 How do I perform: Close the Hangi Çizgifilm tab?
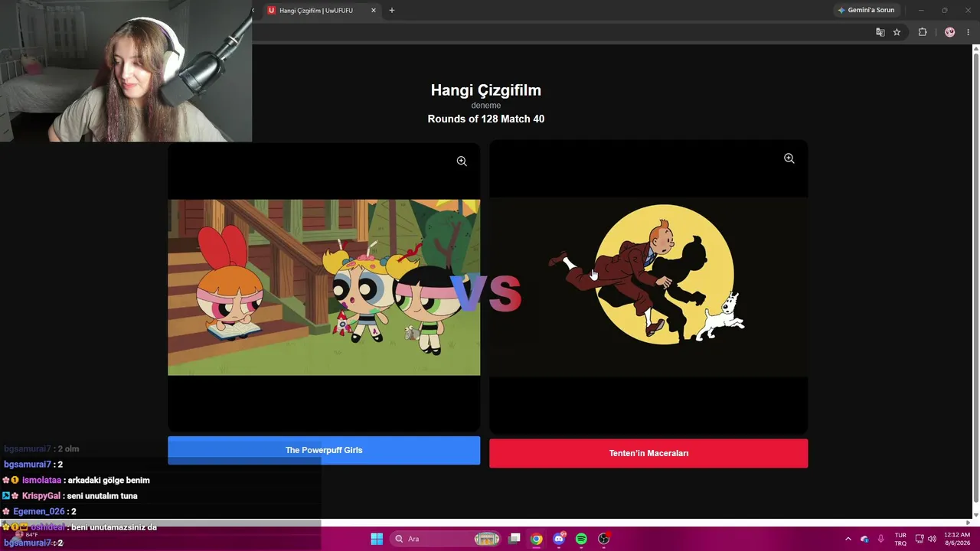374,11
